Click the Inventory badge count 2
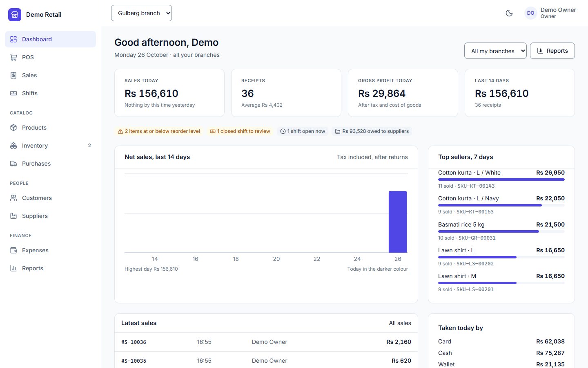This screenshot has height=368, width=588. tap(89, 146)
